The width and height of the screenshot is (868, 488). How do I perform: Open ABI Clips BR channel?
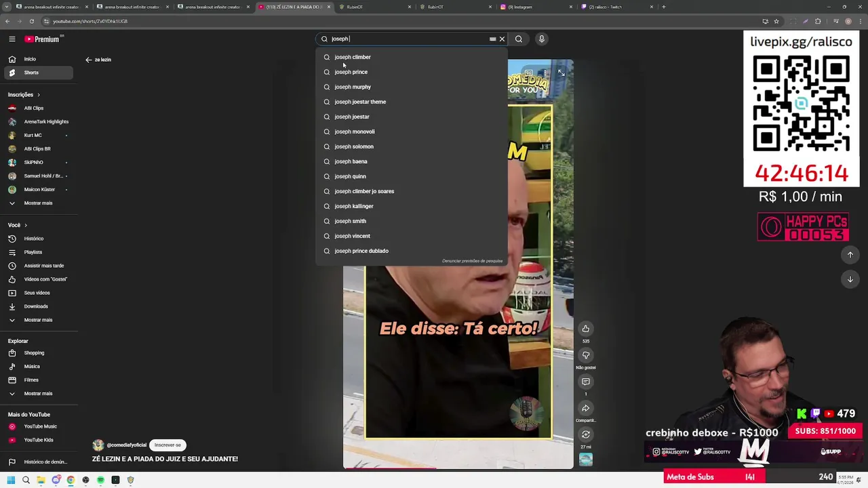pyautogui.click(x=39, y=148)
